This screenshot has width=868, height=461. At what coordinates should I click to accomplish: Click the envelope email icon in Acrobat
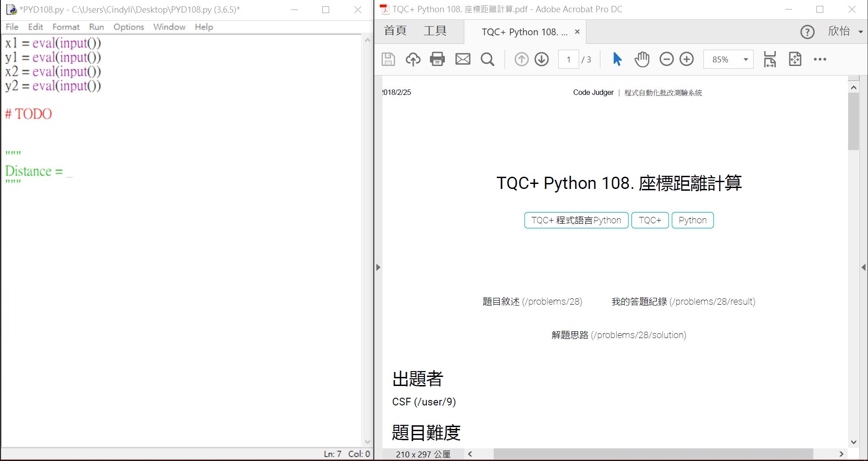click(462, 59)
